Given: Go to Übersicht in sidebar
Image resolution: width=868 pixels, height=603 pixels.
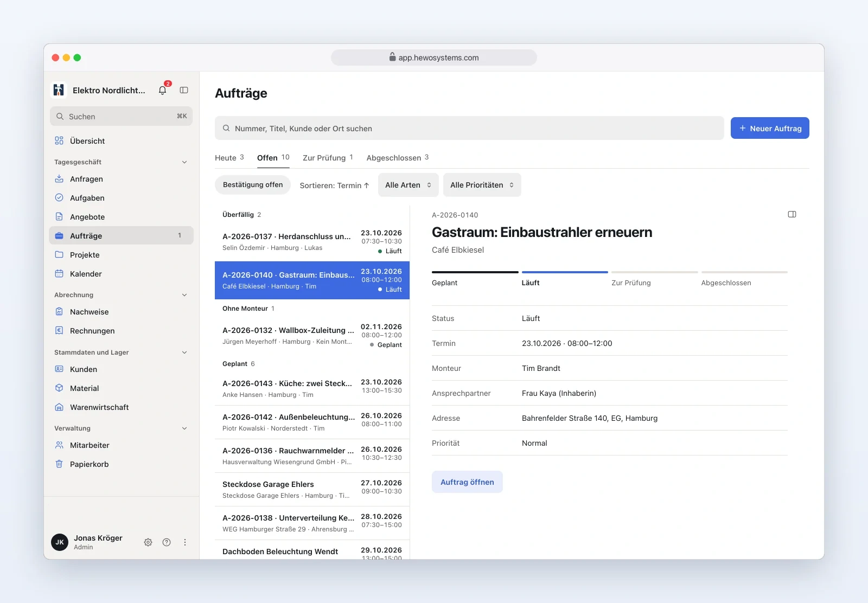Looking at the screenshot, I should 122,141.
